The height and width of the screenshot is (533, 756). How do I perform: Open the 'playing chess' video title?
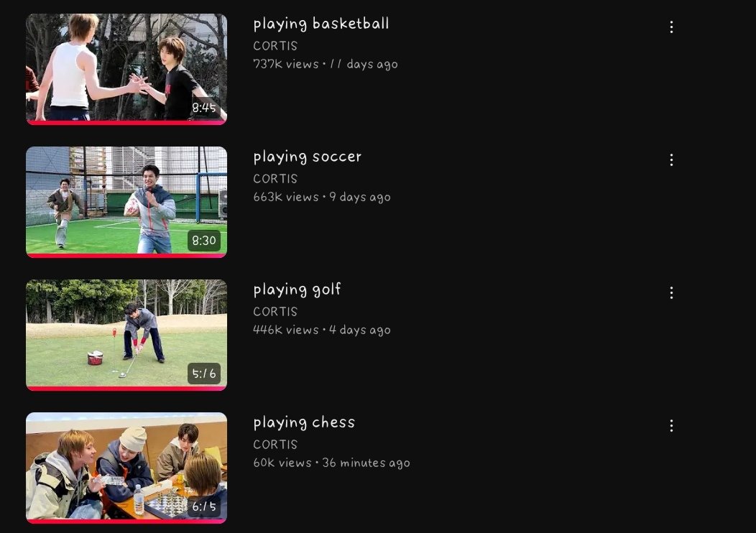[304, 422]
